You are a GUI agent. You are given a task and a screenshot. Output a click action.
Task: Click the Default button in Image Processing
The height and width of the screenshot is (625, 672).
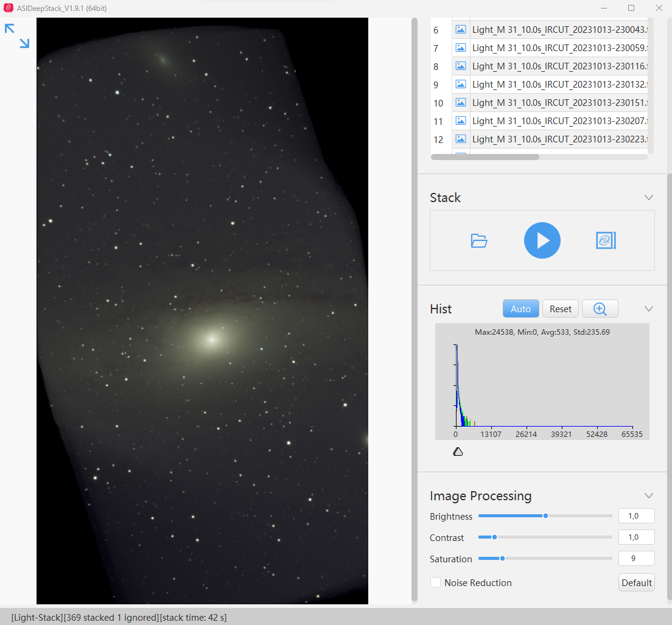(637, 582)
